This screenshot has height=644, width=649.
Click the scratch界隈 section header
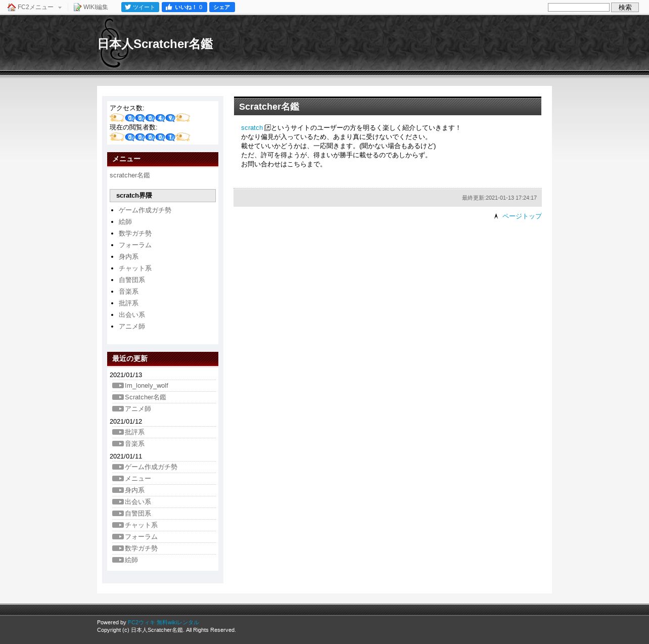163,196
